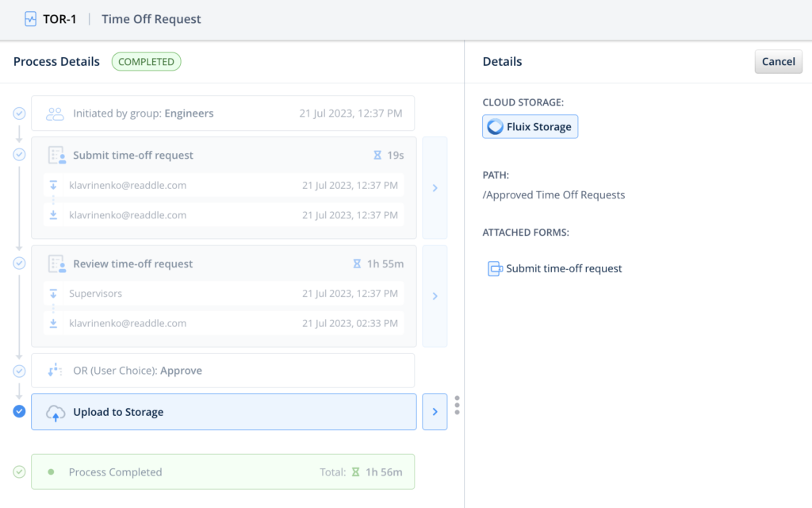Screen dimensions: 812x508
Task: Select the Upload to Storage step
Action: click(224, 412)
